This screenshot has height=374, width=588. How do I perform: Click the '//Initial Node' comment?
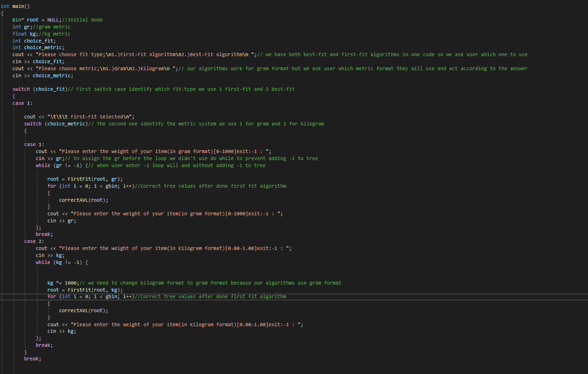click(x=82, y=20)
